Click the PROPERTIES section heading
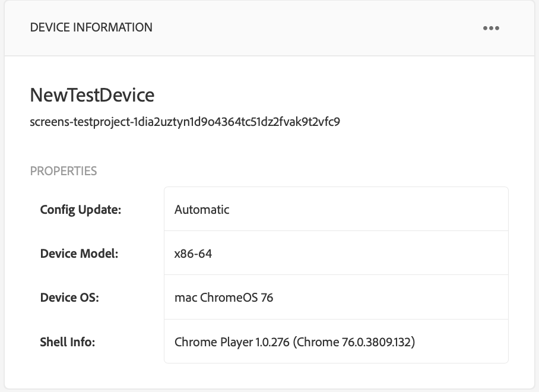The width and height of the screenshot is (539, 392). [64, 171]
